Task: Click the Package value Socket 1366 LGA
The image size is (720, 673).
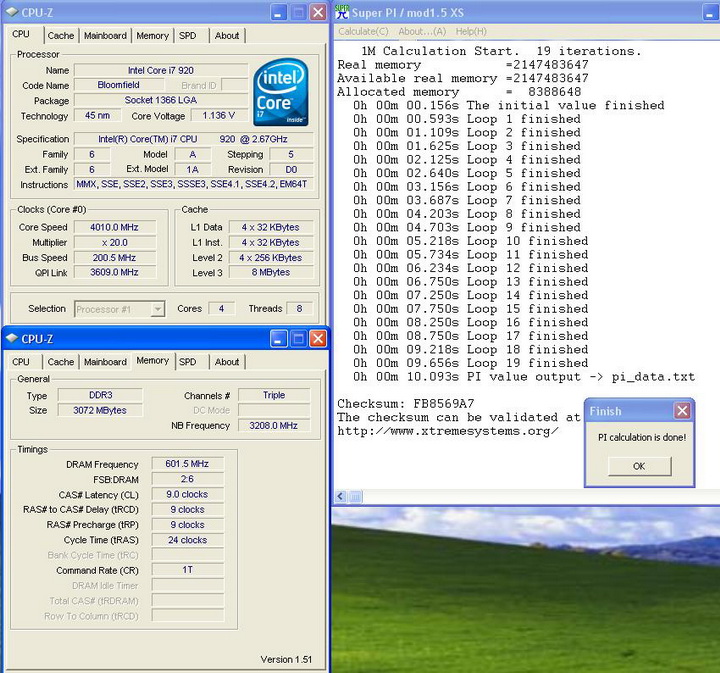Action: 161,100
